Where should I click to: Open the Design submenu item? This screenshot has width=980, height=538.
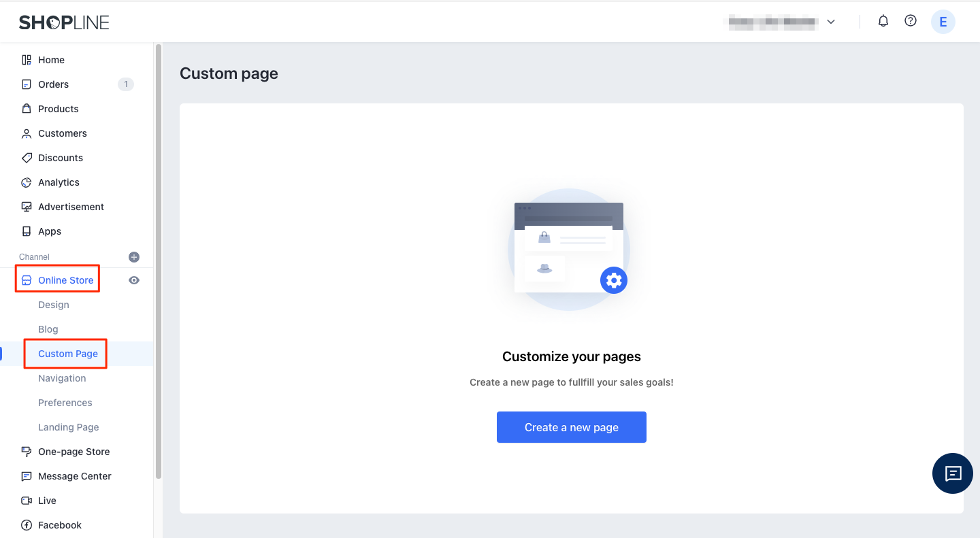(x=54, y=305)
